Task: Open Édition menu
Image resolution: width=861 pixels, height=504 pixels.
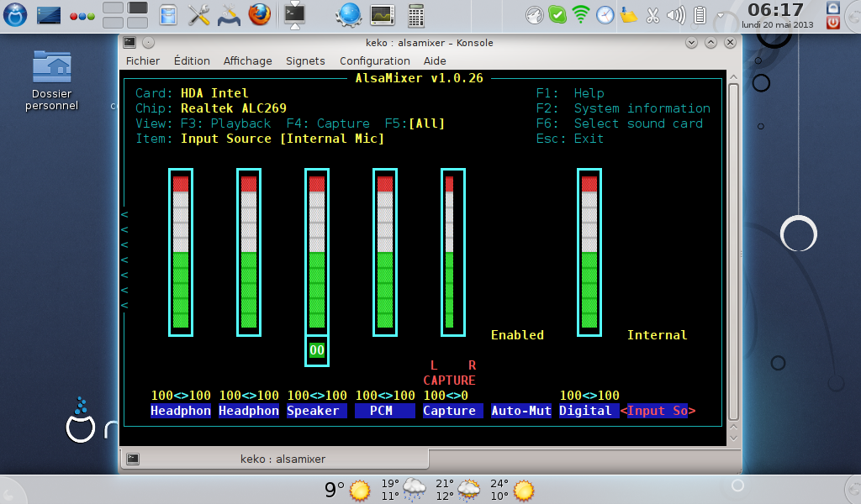Action: 192,60
